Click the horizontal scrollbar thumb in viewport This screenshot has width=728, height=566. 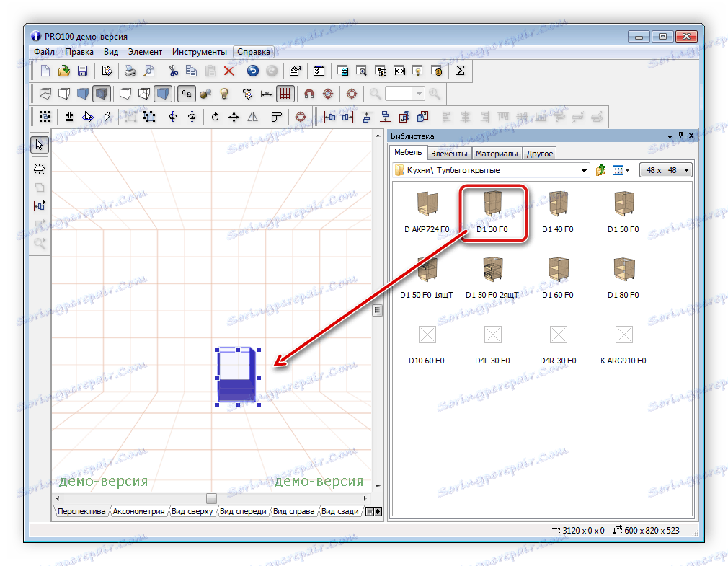[x=211, y=498]
